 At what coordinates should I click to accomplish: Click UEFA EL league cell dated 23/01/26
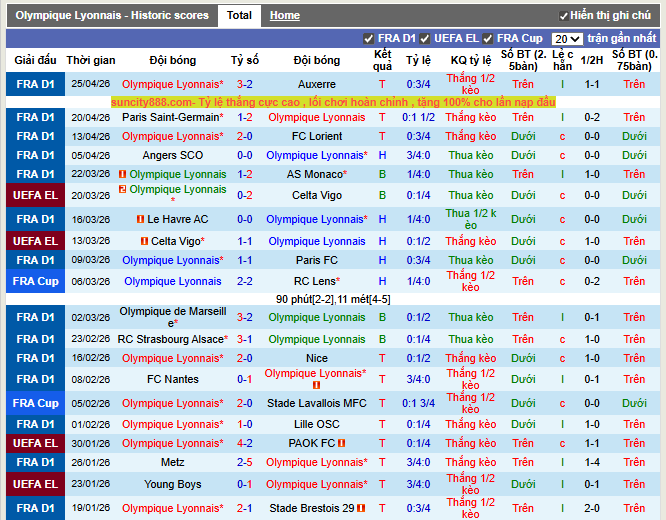click(x=36, y=484)
